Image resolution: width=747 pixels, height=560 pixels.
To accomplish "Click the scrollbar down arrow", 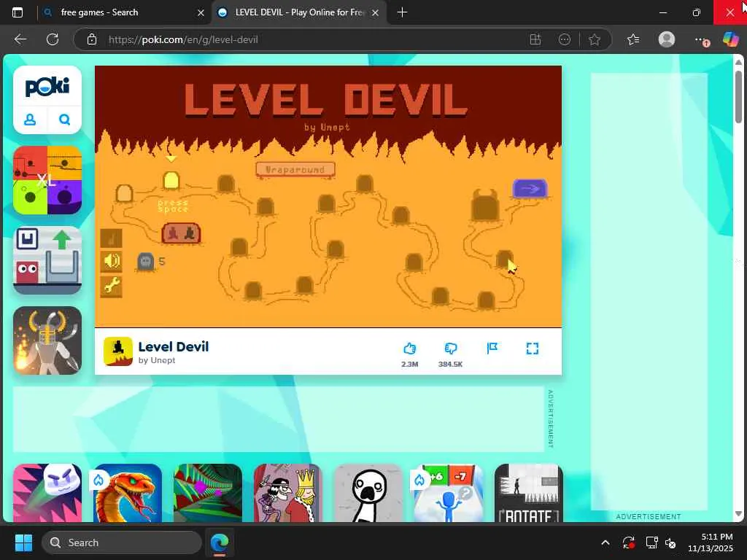I will 738,514.
